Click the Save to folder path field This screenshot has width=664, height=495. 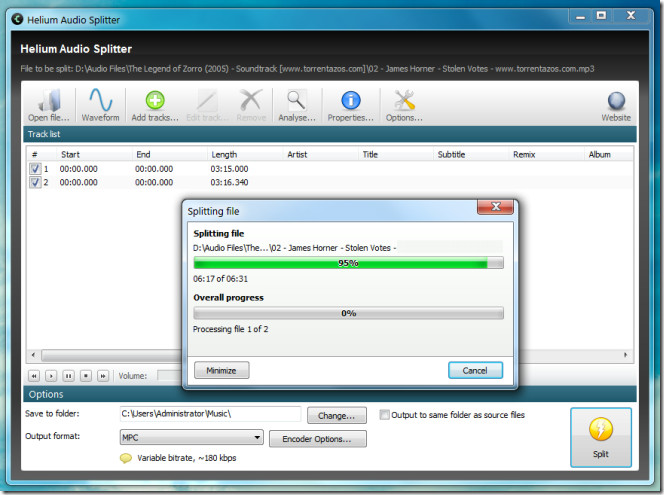(210, 414)
